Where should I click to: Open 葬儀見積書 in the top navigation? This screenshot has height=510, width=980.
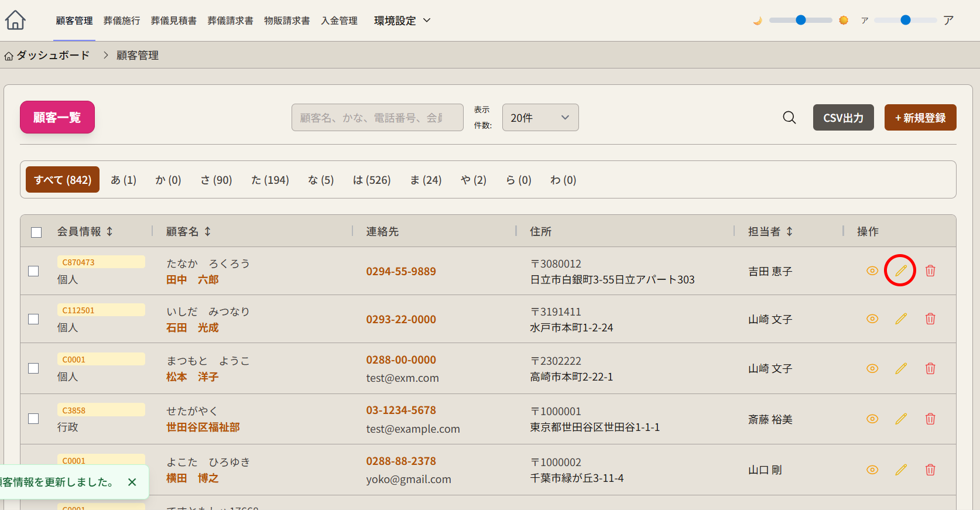(173, 20)
